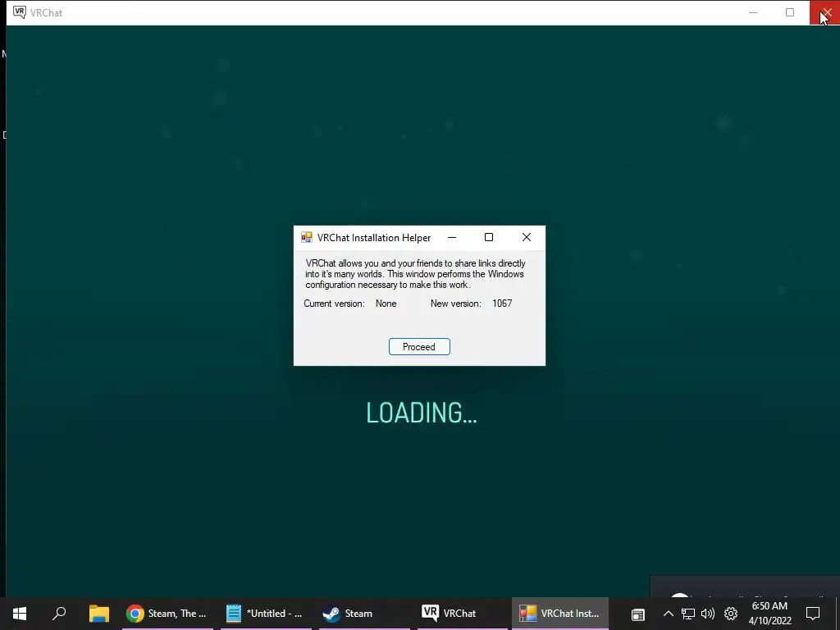Open the notification action center

(x=813, y=614)
